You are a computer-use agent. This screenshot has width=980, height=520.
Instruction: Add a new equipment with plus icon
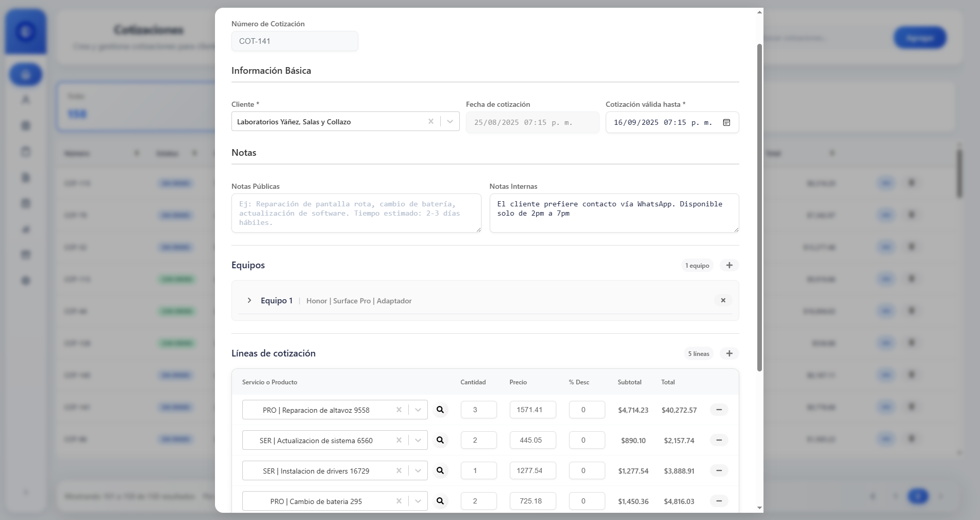[x=729, y=265]
